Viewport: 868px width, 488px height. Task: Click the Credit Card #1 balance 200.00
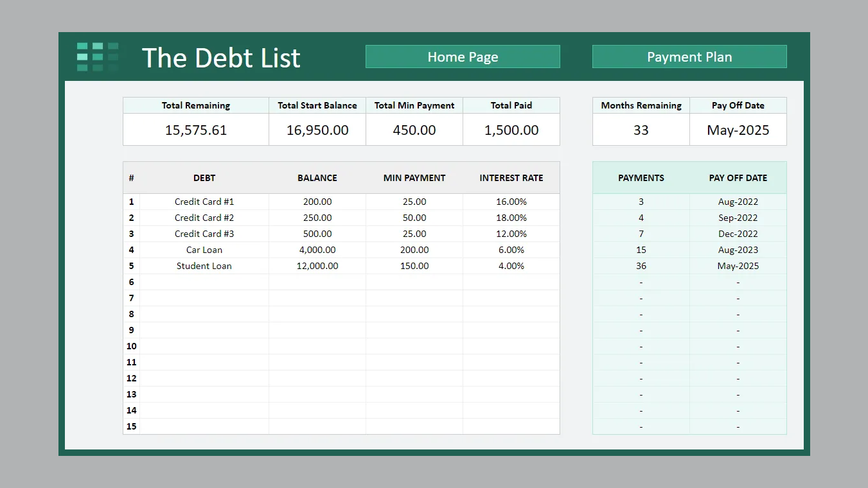coord(317,202)
